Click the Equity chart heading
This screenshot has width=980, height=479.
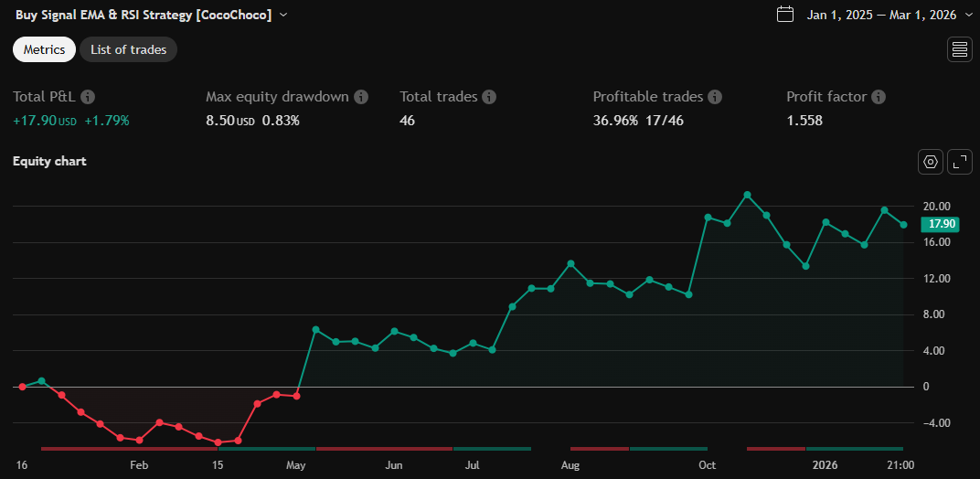pos(49,162)
